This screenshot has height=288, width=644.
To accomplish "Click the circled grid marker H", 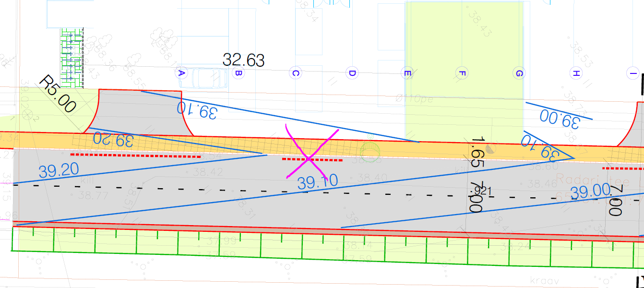I will tap(575, 73).
